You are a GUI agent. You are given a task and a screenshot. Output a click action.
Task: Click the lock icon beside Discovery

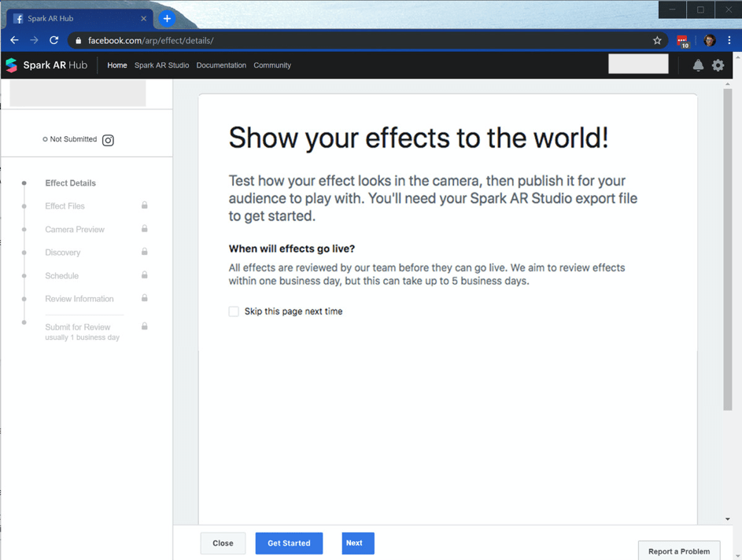[x=144, y=252]
